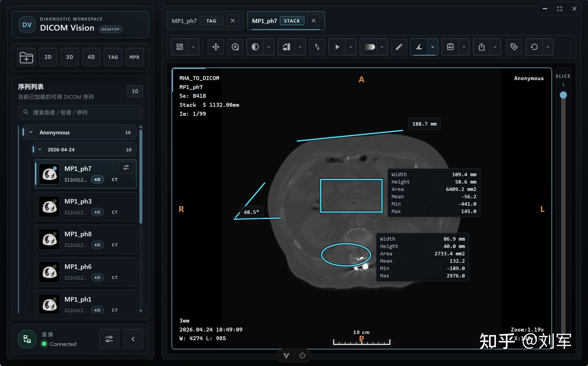This screenshot has height=366, width=588.
Task: Click the crosshair target icon at bottom
Action: 302,356
